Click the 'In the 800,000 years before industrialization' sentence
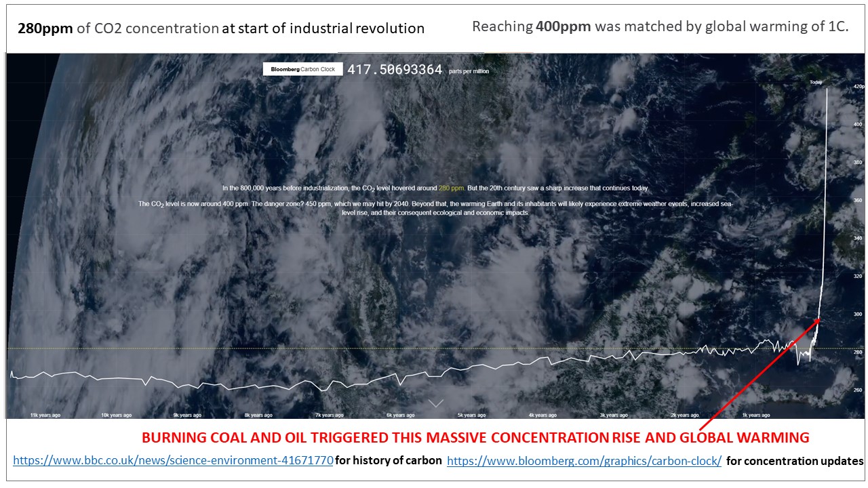 [x=435, y=188]
